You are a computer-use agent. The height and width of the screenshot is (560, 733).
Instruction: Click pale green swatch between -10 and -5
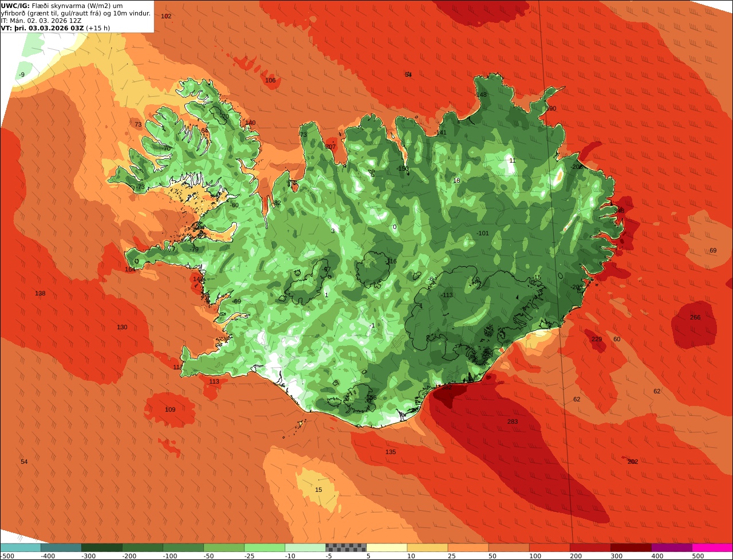pos(305,547)
